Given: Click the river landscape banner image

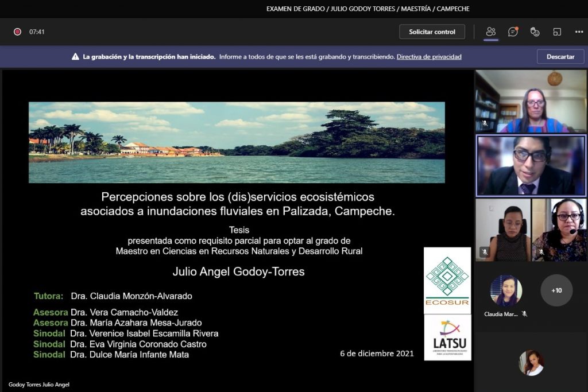Looking at the screenshot, I should [x=237, y=142].
